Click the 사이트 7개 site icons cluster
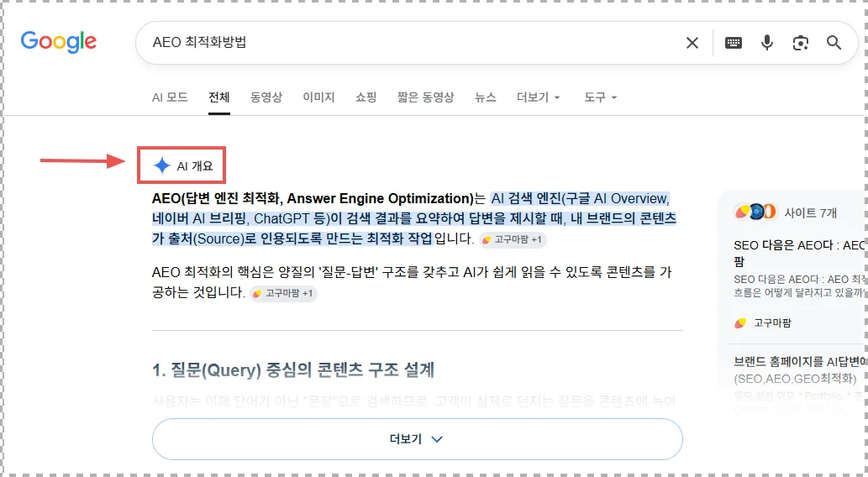The height and width of the screenshot is (477, 868). pos(755,212)
